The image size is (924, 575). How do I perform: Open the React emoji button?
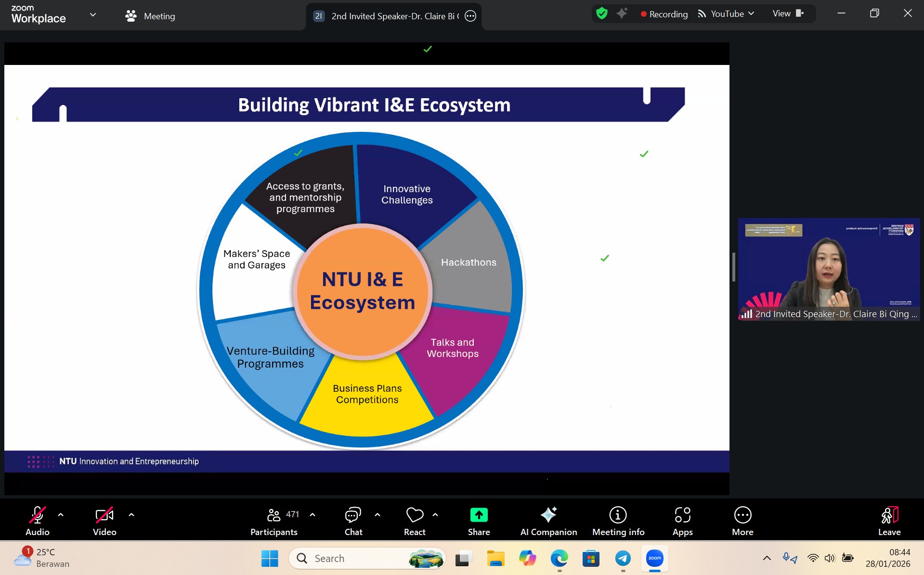point(414,521)
